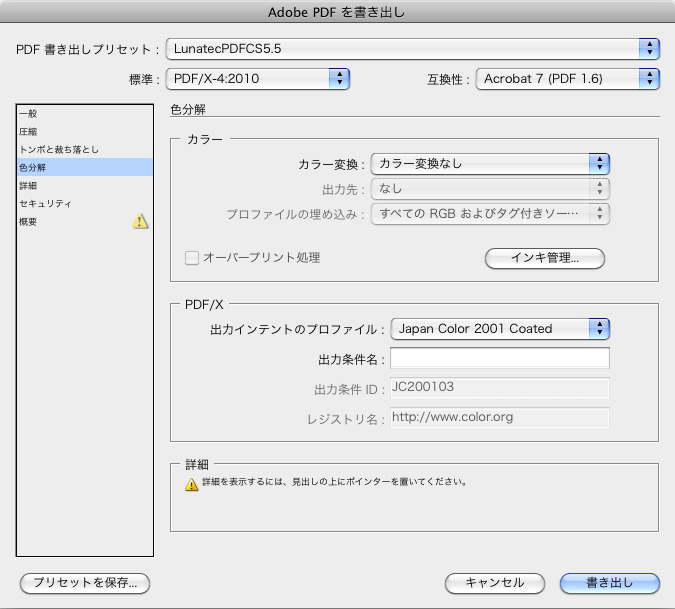Click the キャンセル button

pos(495,583)
